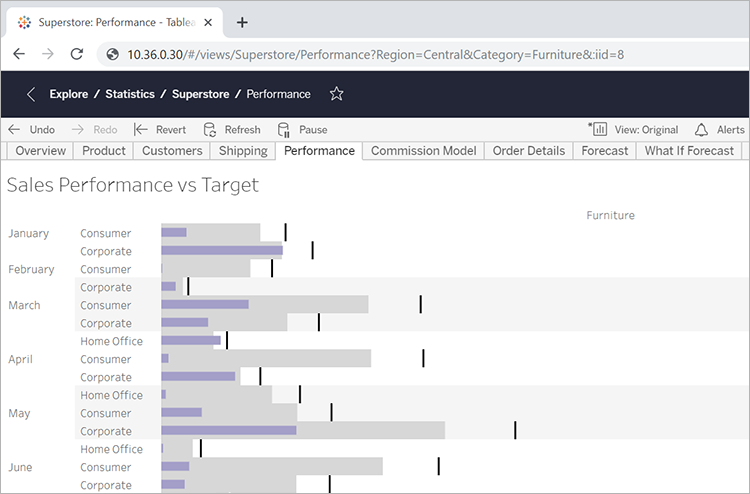750x494 pixels.
Task: Click the Undo label
Action: tap(42, 130)
